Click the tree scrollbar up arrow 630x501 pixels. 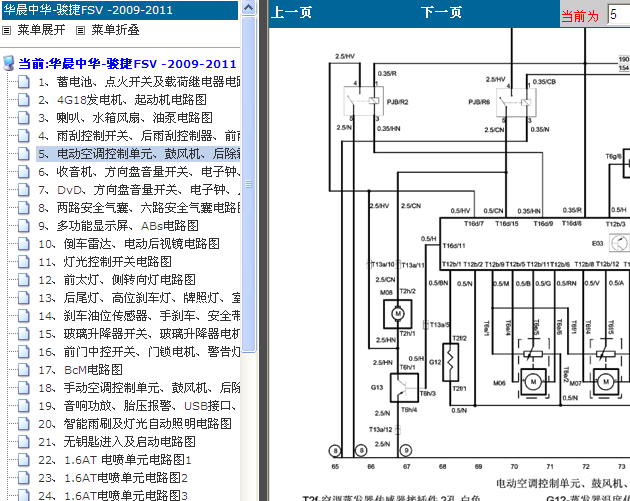pos(249,8)
